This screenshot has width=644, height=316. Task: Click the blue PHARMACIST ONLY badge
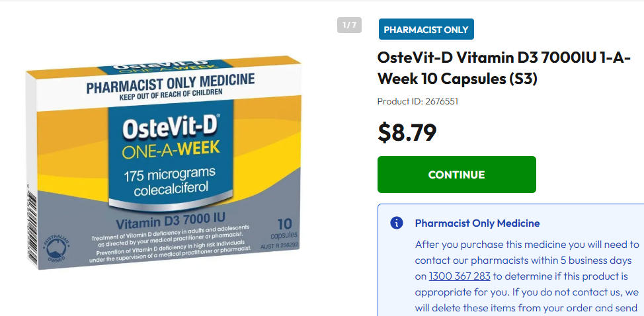(x=426, y=30)
